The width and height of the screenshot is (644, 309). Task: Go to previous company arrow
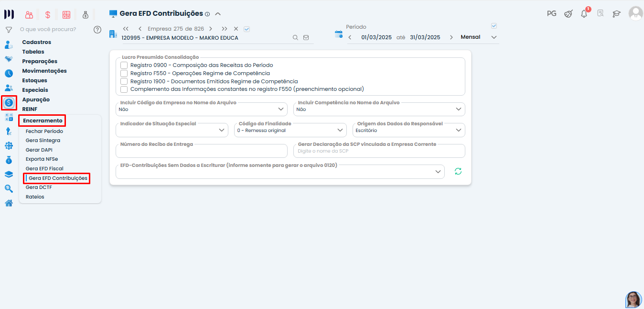tap(140, 29)
